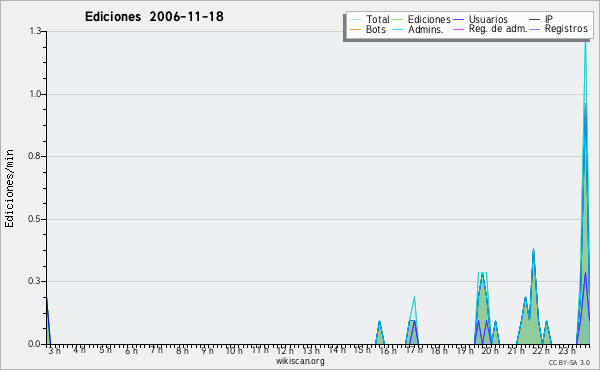Click the '18 h' x-axis label
The width and height of the screenshot is (600, 370).
point(439,351)
